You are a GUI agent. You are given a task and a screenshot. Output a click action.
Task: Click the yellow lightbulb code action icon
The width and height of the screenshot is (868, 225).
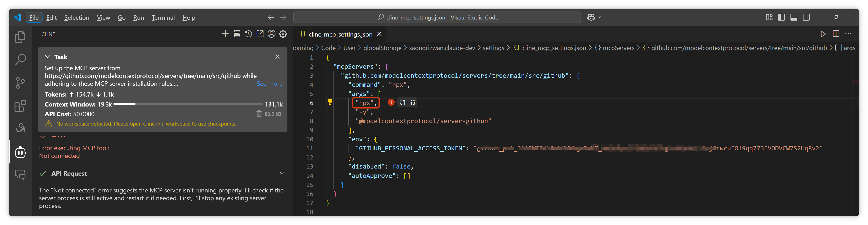click(330, 102)
